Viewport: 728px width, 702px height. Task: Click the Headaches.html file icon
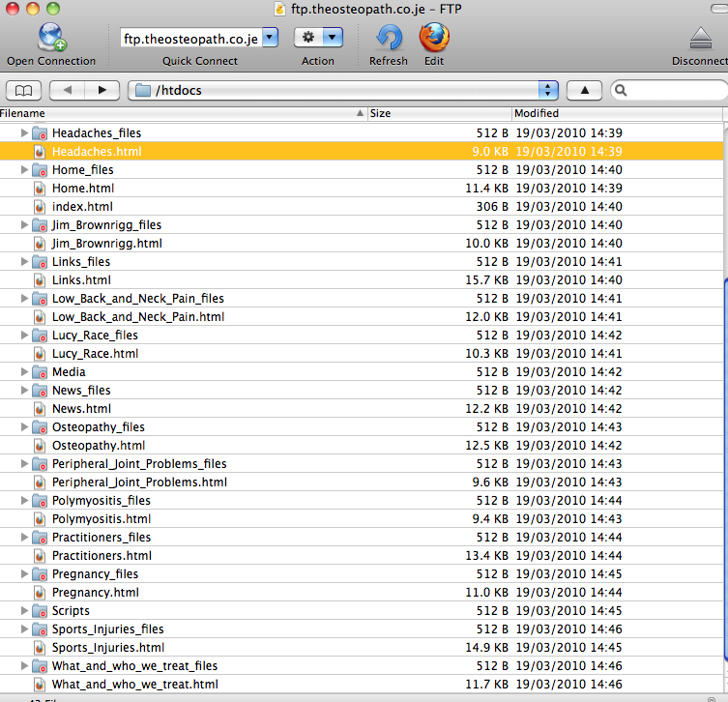[40, 152]
